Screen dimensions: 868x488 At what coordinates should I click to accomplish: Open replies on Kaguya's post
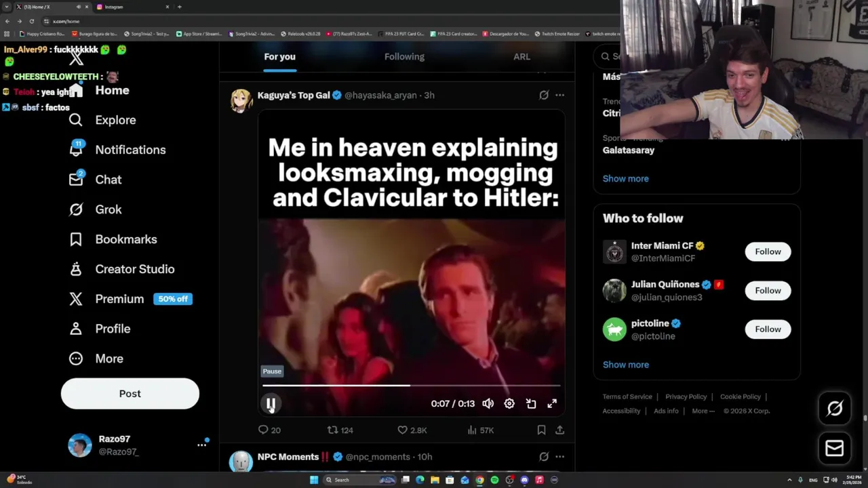pos(269,430)
